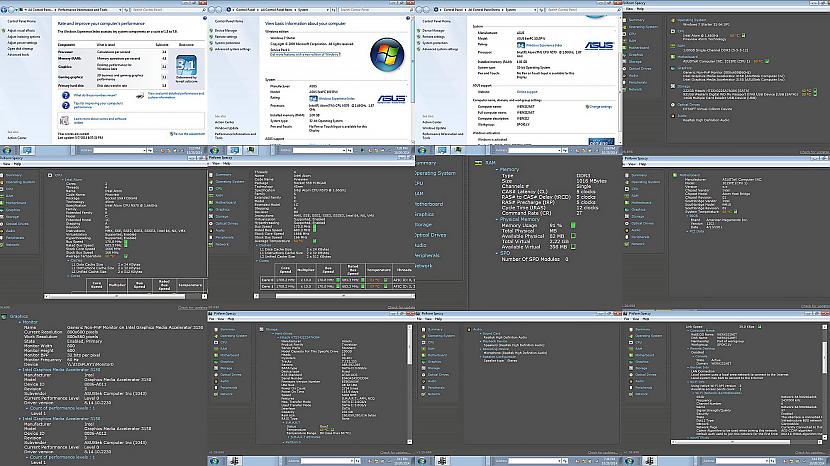Select the Optical Drives sidebar icon in Speccy Summary window
This screenshot has width=830, height=466.
pos(625,68)
